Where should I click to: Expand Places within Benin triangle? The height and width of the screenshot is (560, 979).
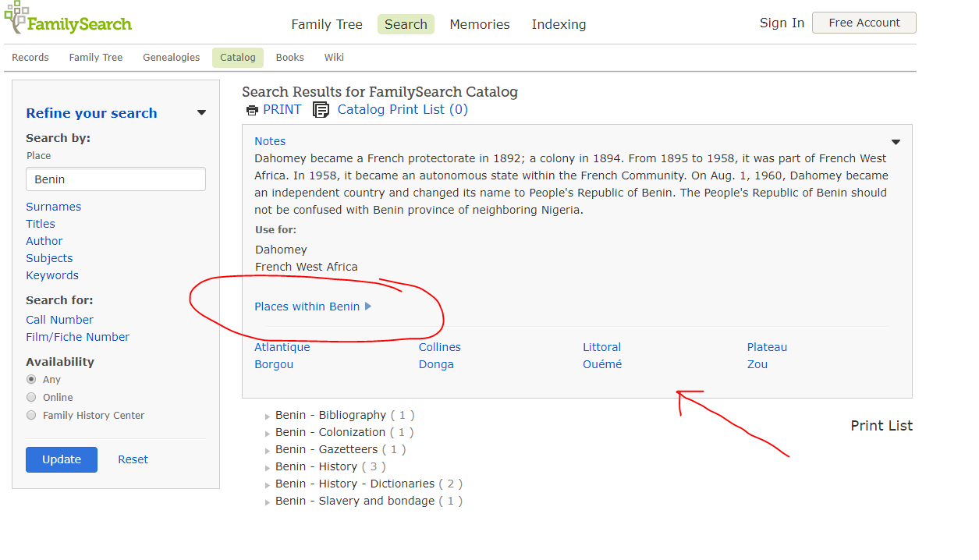(x=368, y=307)
